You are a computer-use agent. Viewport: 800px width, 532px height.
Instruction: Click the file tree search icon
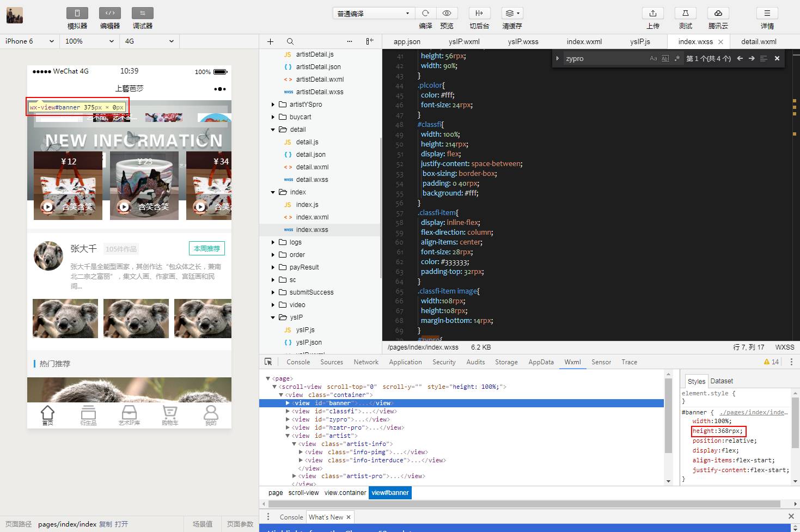point(290,41)
